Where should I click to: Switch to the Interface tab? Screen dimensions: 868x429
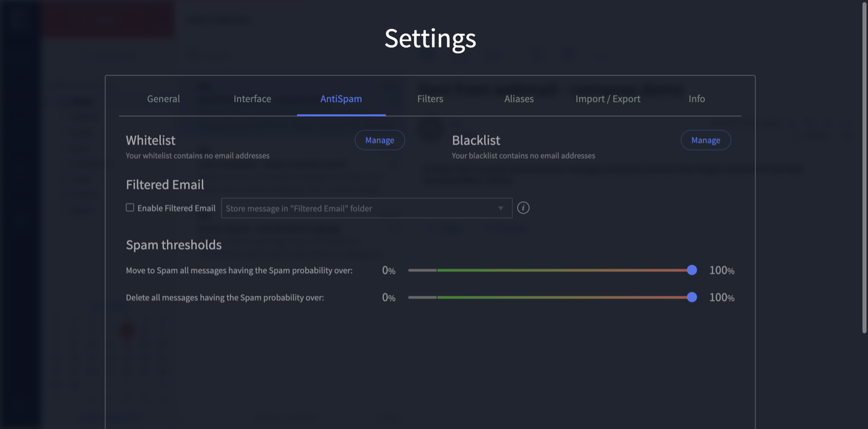252,99
